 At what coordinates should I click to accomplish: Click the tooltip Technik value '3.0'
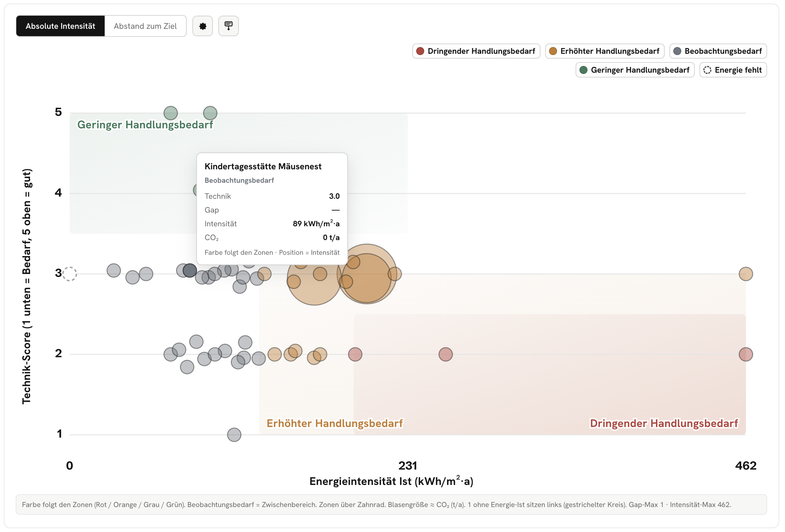(x=334, y=196)
